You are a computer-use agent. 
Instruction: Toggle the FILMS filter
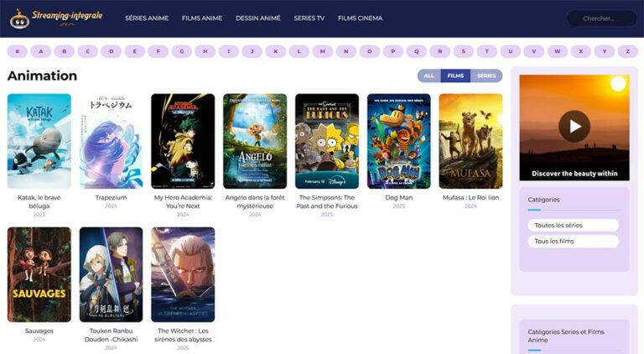455,75
